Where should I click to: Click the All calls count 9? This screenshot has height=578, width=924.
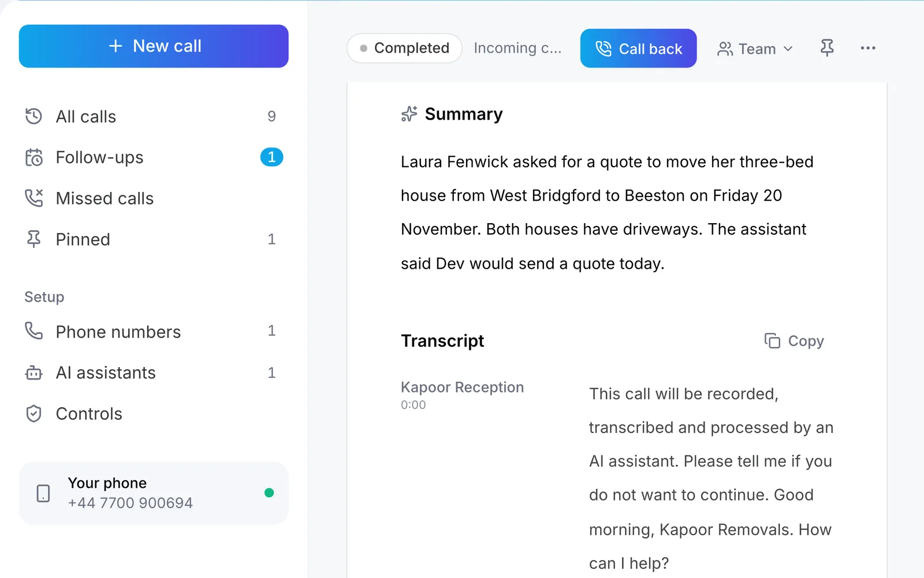pos(271,116)
